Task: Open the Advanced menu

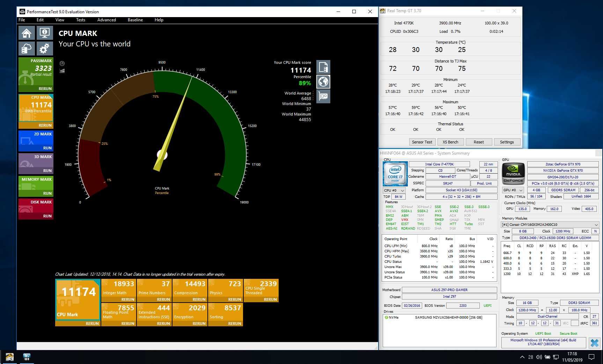Action: (106, 20)
